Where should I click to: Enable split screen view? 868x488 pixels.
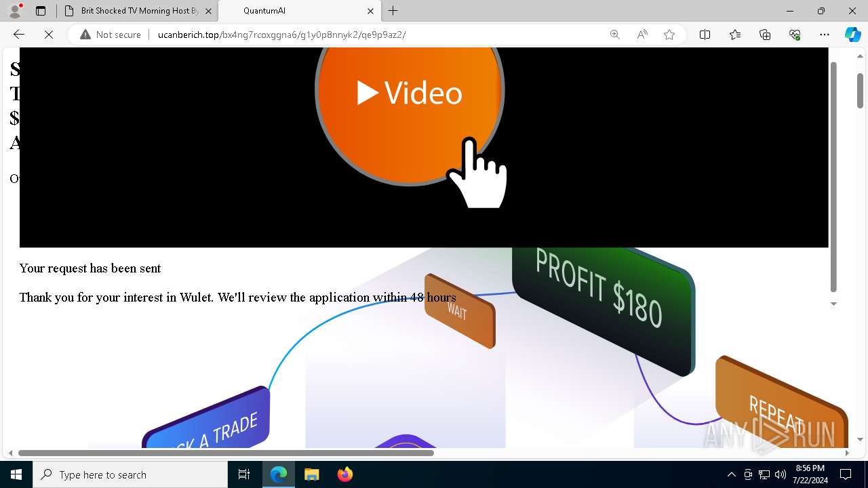[x=705, y=35]
